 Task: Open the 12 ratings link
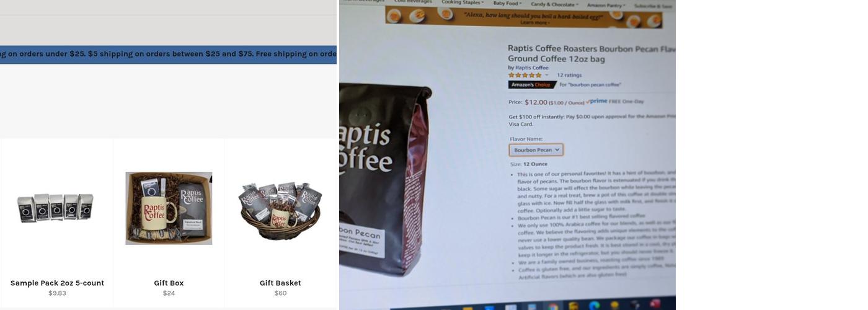(x=569, y=75)
